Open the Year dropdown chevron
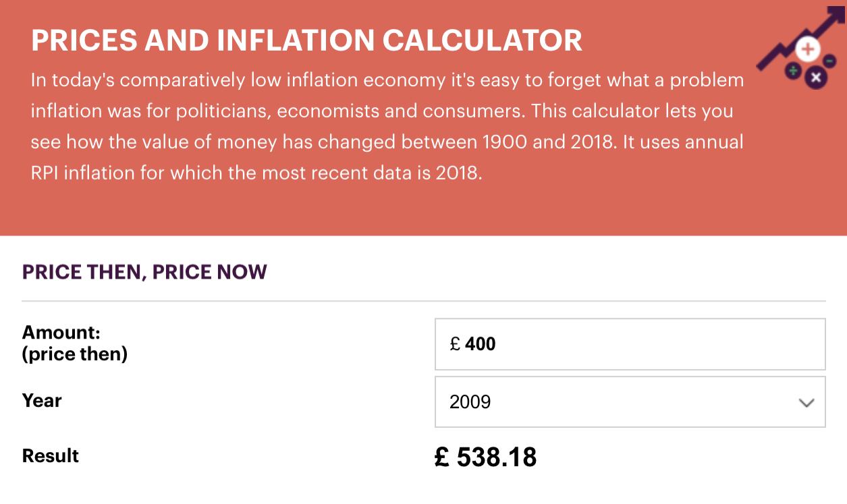 tap(806, 403)
